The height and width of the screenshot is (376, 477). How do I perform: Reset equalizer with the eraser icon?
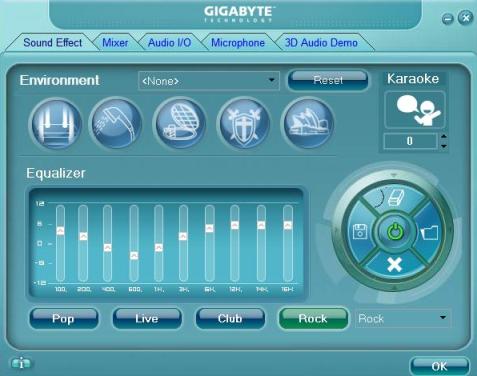point(396,198)
